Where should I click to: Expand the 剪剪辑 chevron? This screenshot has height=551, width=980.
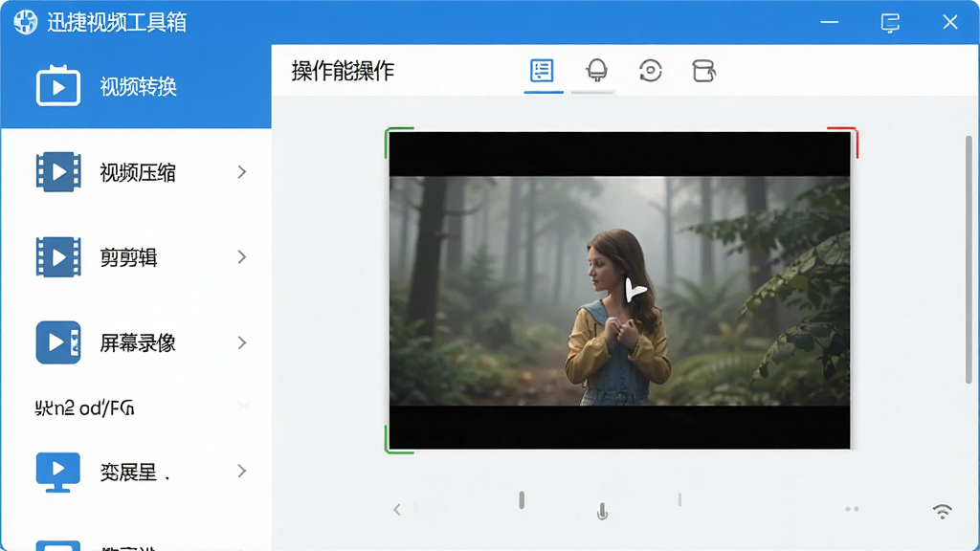[x=242, y=256]
